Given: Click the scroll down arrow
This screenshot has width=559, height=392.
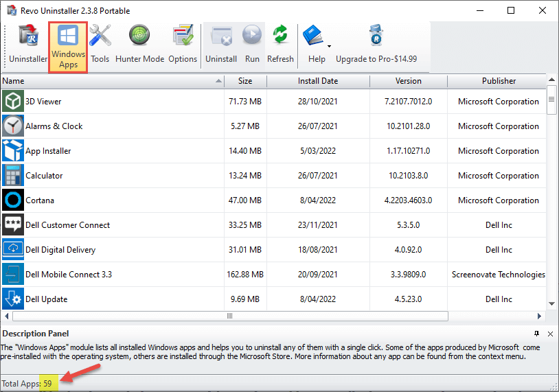Looking at the screenshot, I should point(551,304).
